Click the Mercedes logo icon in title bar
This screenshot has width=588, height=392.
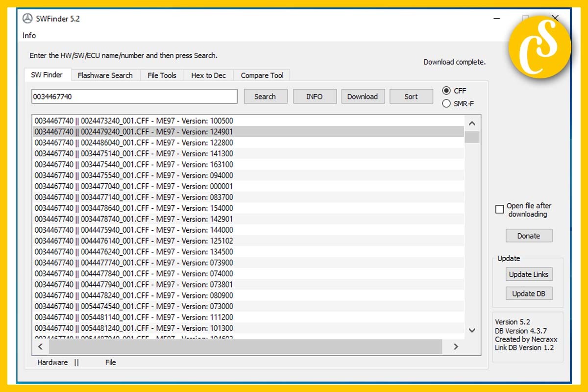pyautogui.click(x=27, y=19)
